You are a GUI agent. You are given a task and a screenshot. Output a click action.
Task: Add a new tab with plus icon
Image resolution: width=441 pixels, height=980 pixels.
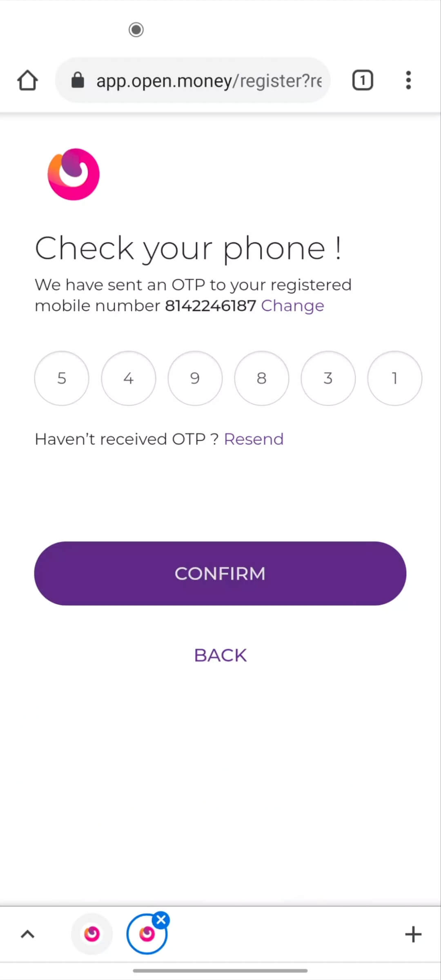click(413, 934)
